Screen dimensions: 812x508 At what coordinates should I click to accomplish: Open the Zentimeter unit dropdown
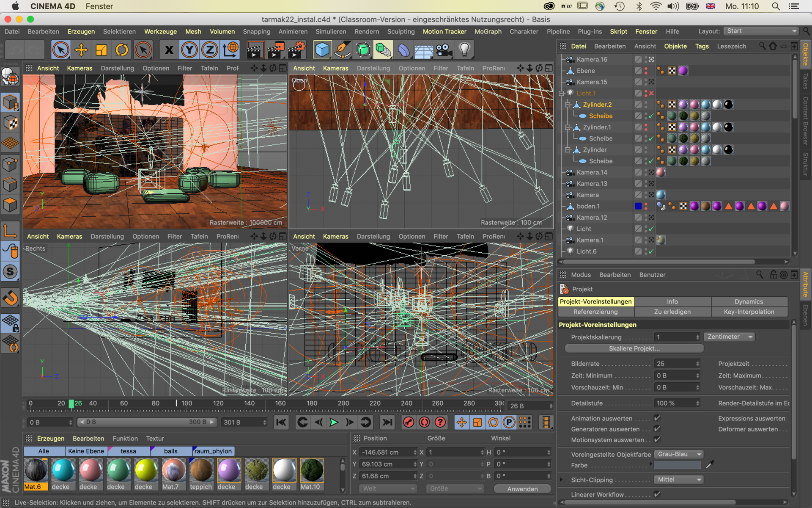point(730,337)
